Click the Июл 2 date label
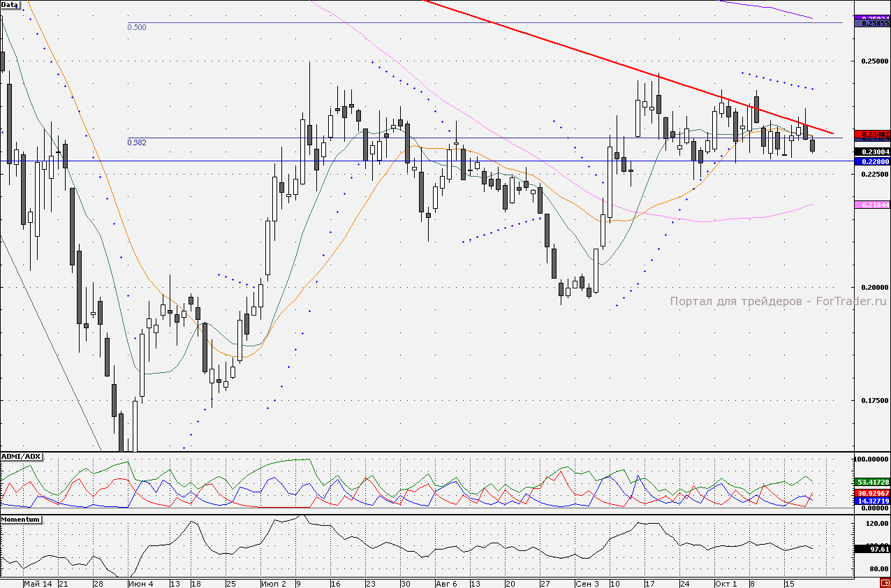This screenshot has height=588, width=891. click(274, 583)
